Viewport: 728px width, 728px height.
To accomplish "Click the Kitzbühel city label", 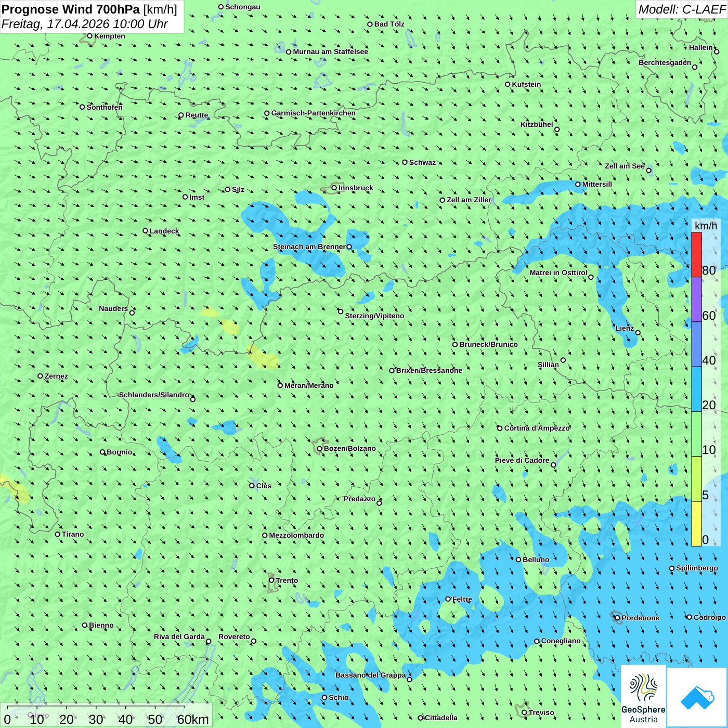I will 537,124.
